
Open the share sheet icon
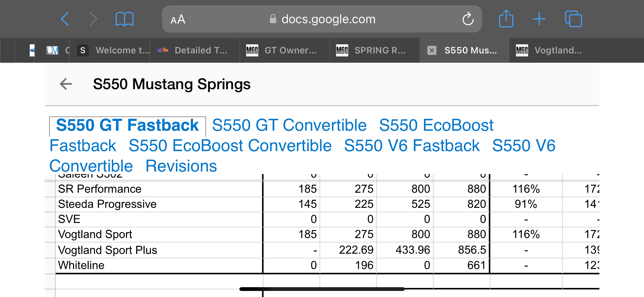tap(506, 18)
